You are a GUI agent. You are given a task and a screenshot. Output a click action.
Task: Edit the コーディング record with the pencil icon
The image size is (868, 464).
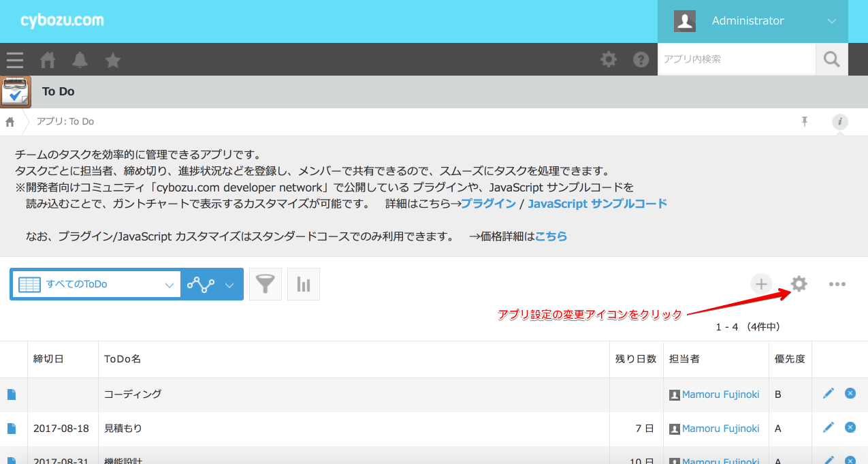coord(829,393)
